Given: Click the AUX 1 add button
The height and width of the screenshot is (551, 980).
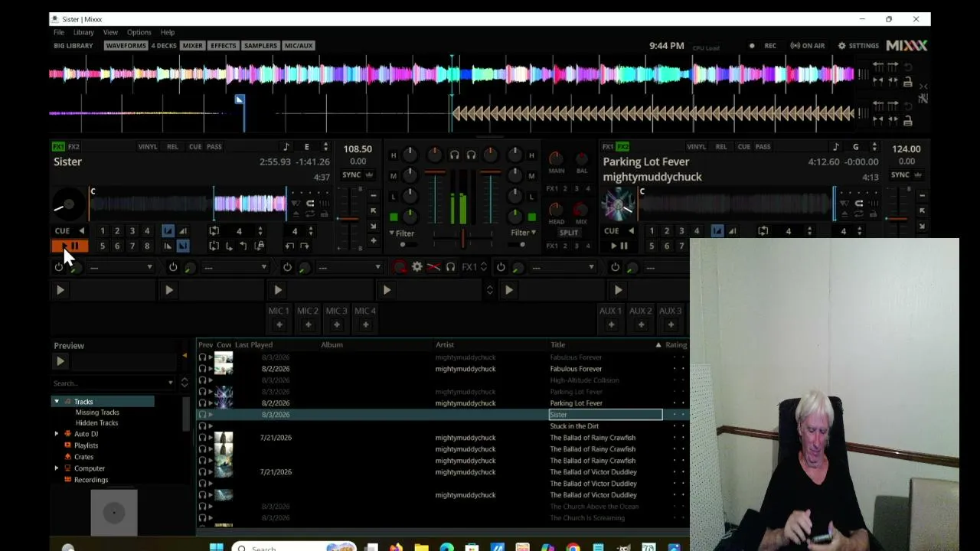Looking at the screenshot, I should click(x=610, y=324).
